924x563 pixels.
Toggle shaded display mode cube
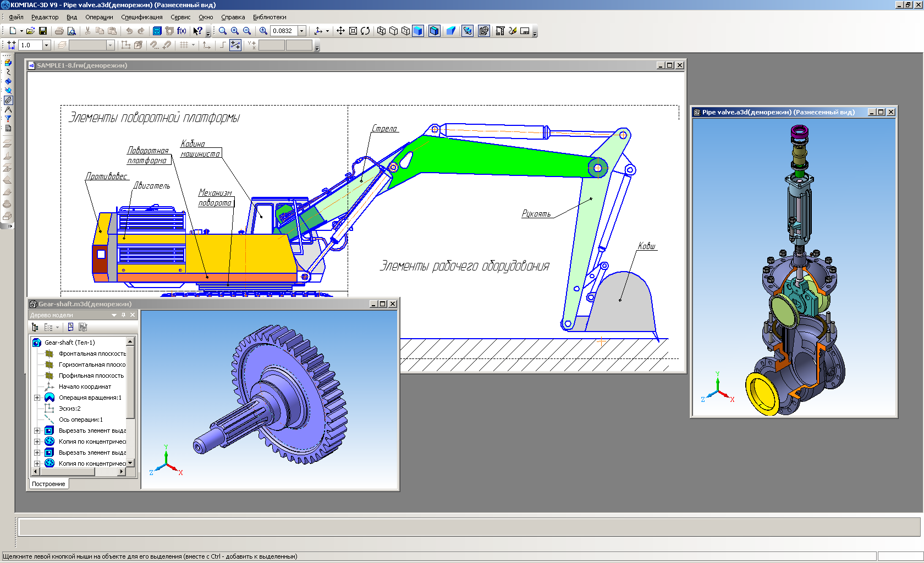point(418,31)
